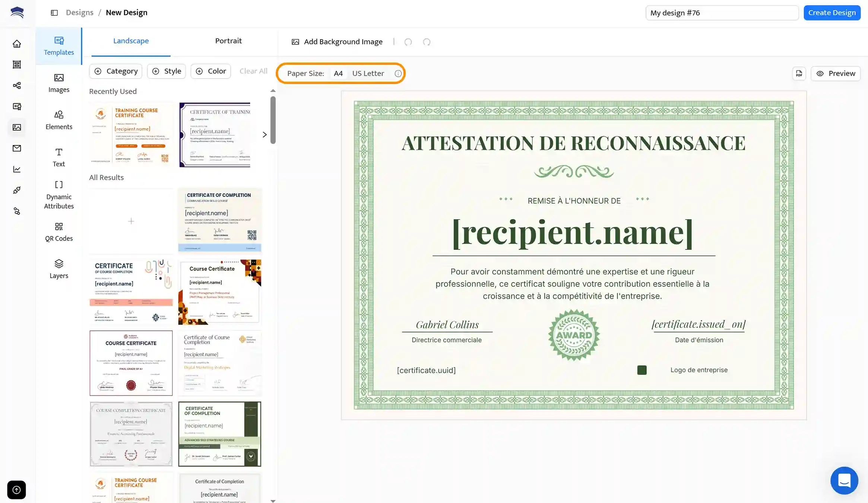
Task: Open the chat support bubble
Action: click(844, 480)
